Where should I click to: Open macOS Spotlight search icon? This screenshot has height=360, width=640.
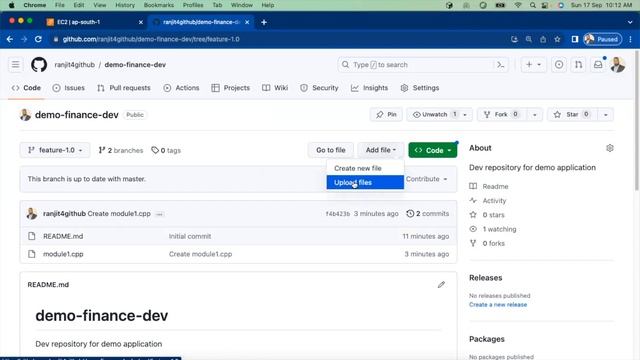click(533, 5)
